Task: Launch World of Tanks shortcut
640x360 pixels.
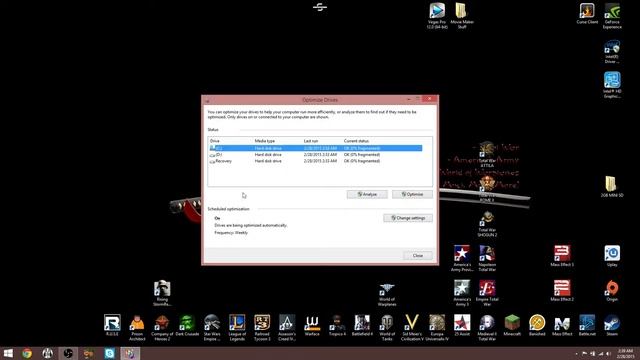Action: pos(387,327)
